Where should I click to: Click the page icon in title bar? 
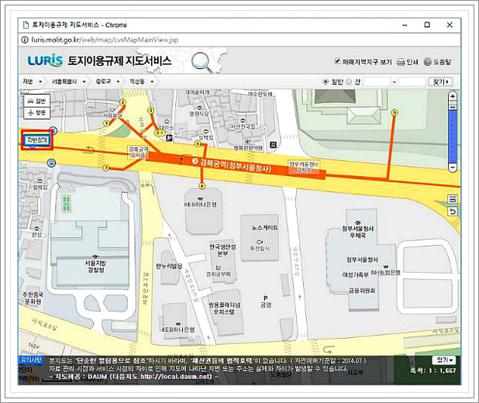click(x=25, y=25)
